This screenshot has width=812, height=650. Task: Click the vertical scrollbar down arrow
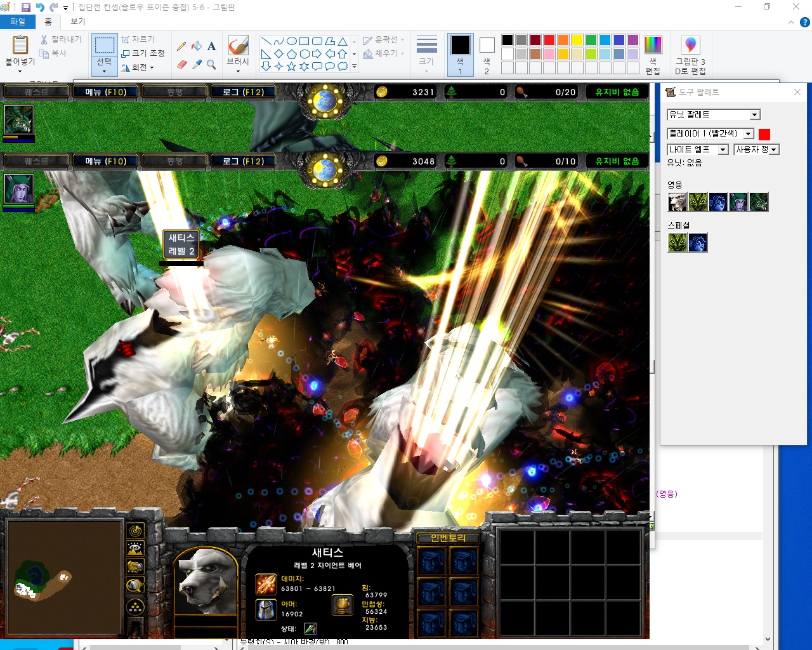(x=768, y=639)
